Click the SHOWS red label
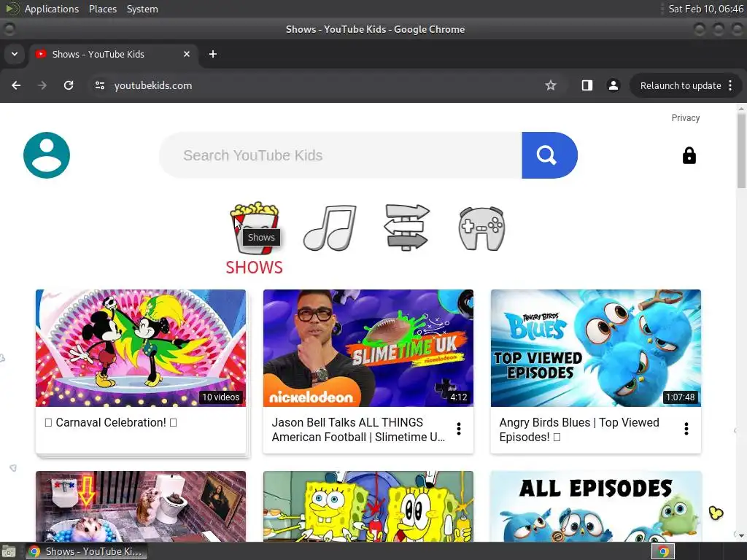747x560 pixels. pos(255,268)
